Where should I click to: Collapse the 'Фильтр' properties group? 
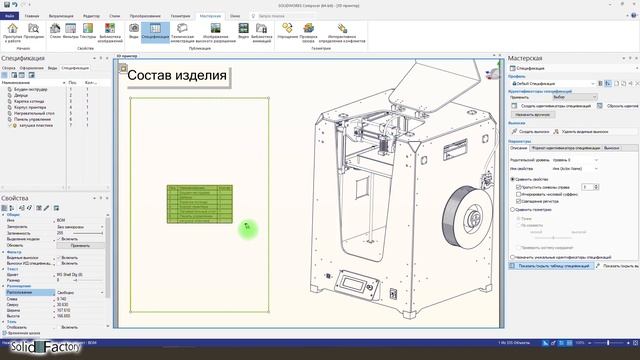pos(4,252)
